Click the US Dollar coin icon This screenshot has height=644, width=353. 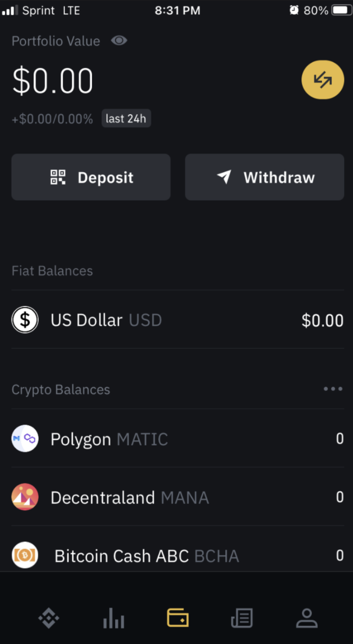point(25,320)
